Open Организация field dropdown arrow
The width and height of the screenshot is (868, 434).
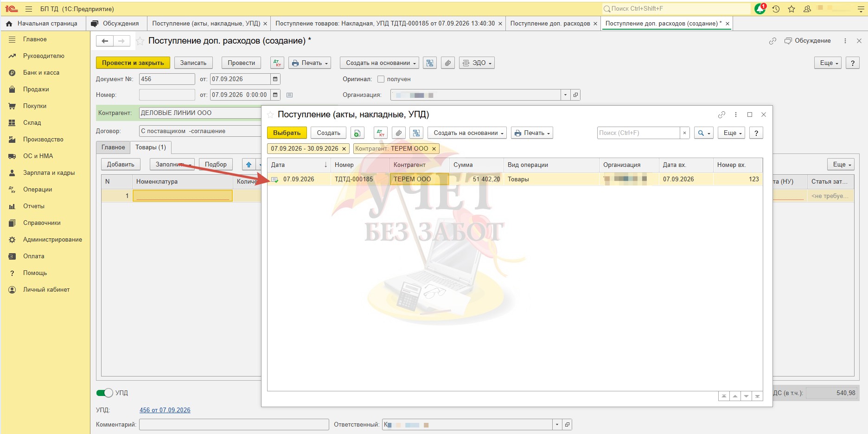565,95
